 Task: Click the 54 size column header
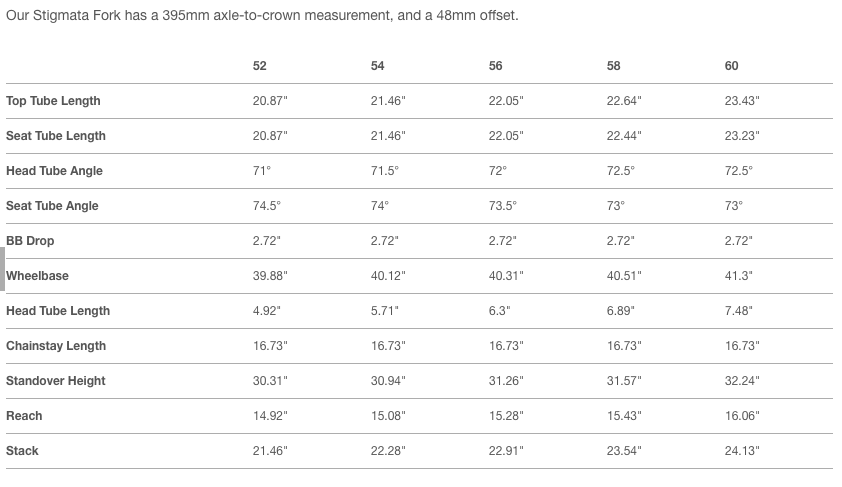[378, 66]
